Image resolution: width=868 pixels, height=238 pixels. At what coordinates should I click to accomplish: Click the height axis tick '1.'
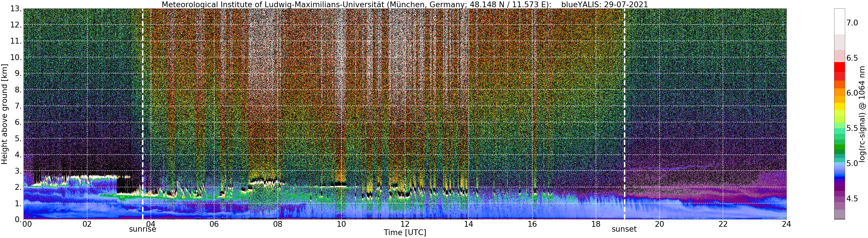[18, 203]
